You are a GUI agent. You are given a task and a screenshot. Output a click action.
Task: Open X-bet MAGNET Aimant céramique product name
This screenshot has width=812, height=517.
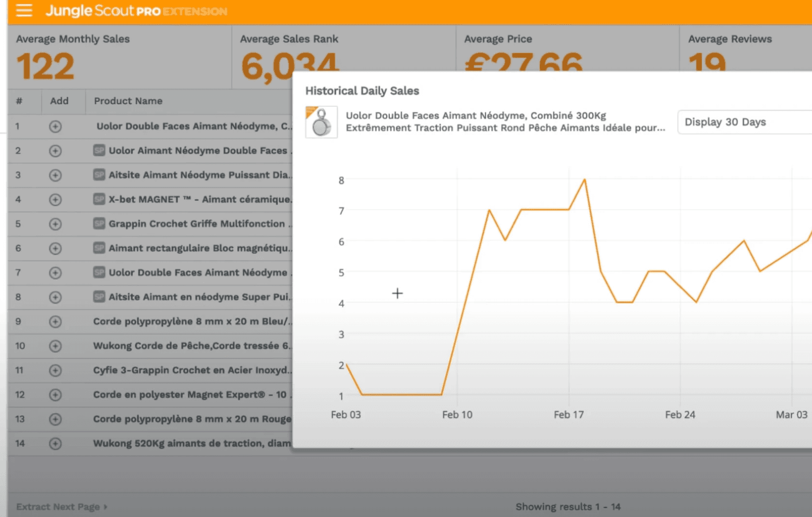click(x=201, y=199)
